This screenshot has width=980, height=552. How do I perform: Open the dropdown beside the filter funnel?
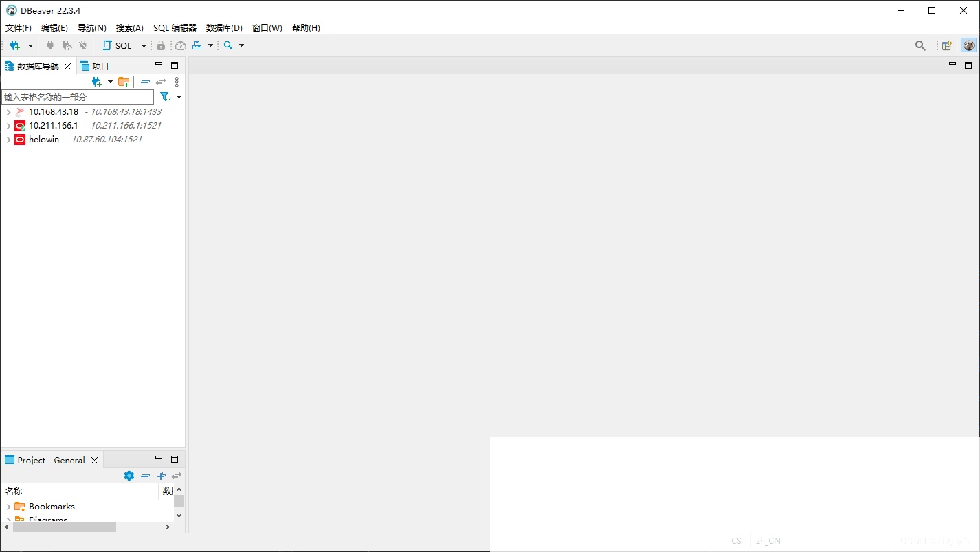179,97
